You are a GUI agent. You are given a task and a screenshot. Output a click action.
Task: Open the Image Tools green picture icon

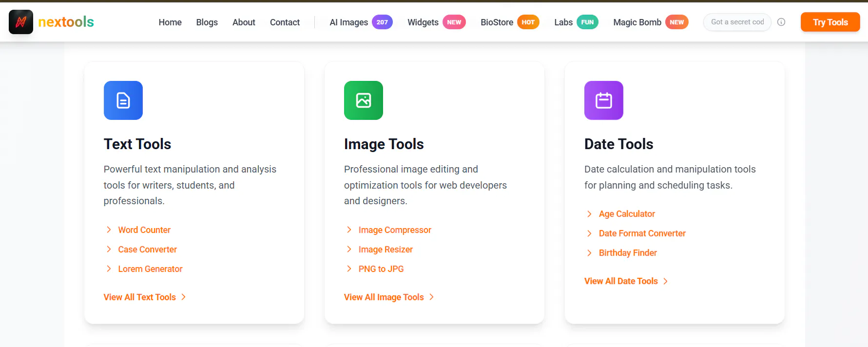pyautogui.click(x=364, y=100)
